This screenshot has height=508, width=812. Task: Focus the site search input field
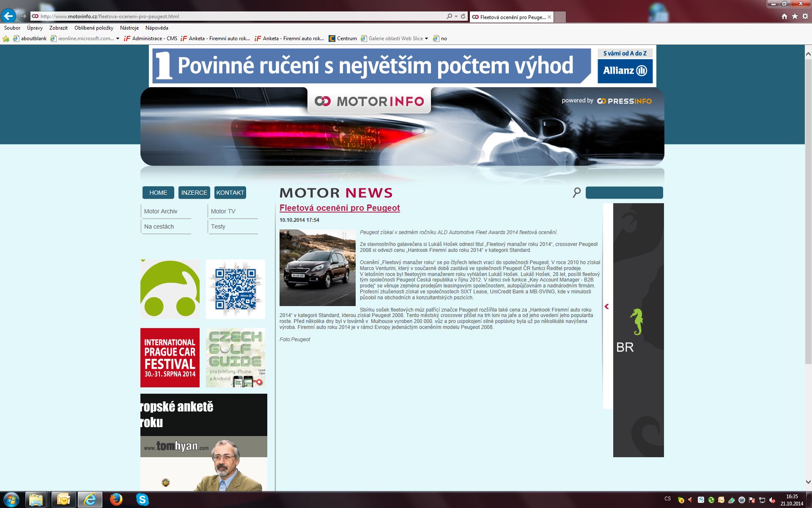pyautogui.click(x=624, y=193)
